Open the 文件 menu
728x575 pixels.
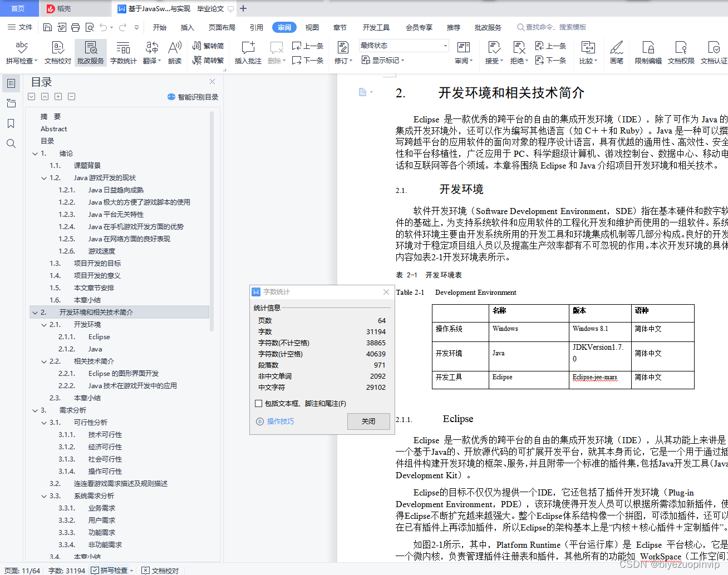[x=20, y=27]
